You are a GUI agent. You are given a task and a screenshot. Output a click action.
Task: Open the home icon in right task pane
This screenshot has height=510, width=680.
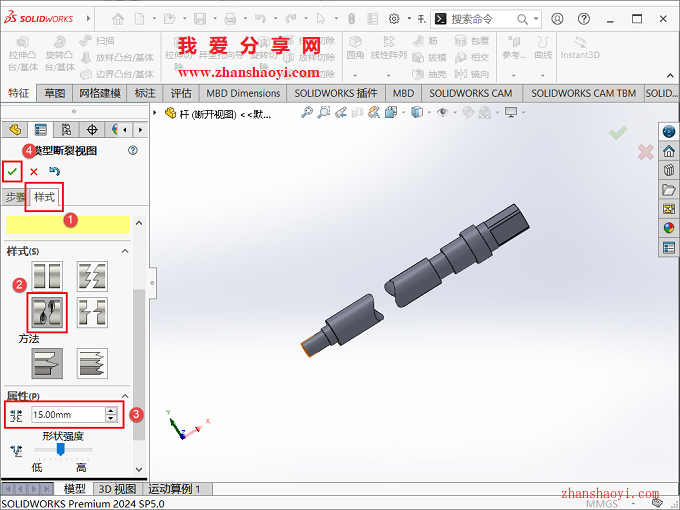click(x=668, y=151)
